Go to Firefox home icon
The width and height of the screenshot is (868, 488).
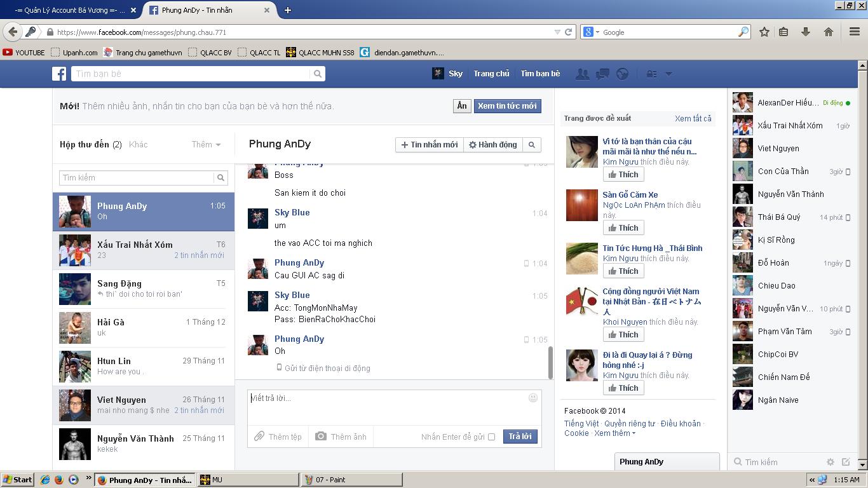pos(829,32)
